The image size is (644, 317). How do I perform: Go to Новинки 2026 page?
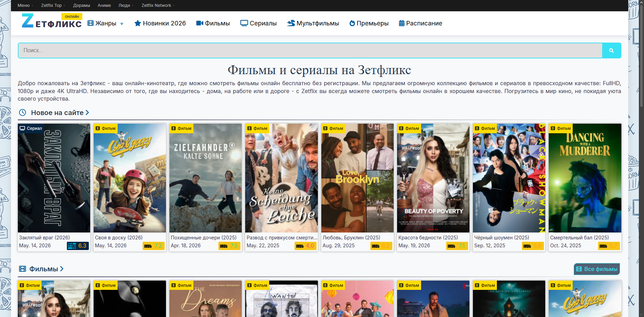pos(160,23)
